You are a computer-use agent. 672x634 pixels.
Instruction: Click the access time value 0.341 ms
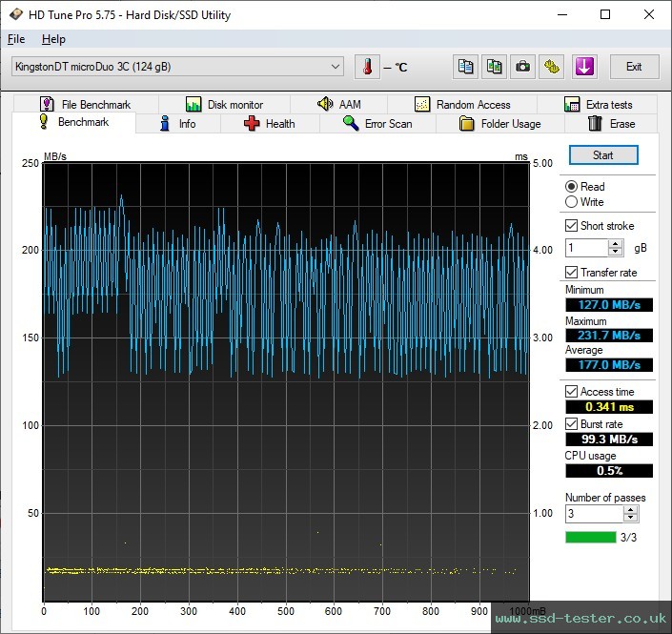coord(609,407)
